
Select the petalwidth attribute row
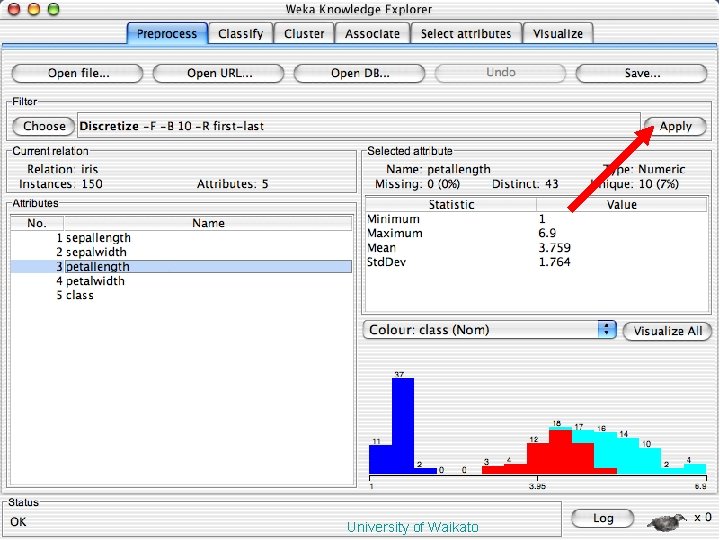[x=181, y=281]
